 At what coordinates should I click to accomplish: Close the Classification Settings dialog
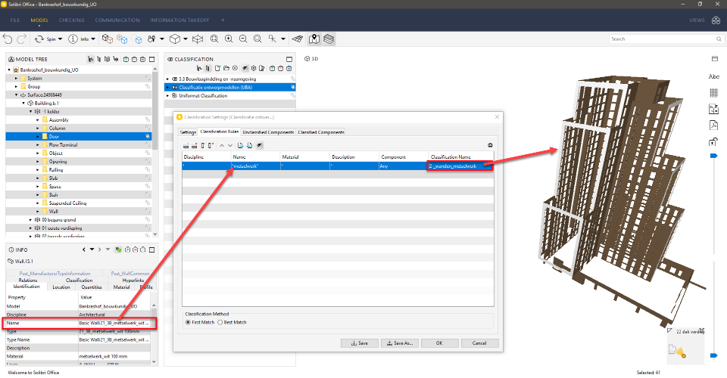tap(497, 117)
